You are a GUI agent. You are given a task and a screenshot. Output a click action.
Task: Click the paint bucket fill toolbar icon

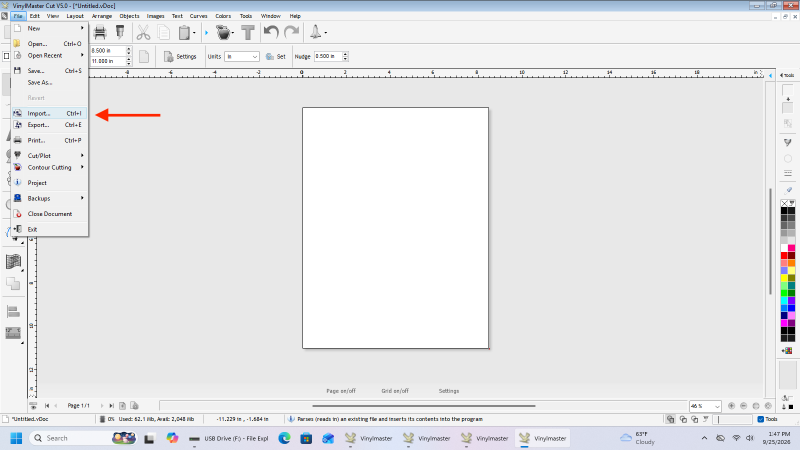[223, 33]
